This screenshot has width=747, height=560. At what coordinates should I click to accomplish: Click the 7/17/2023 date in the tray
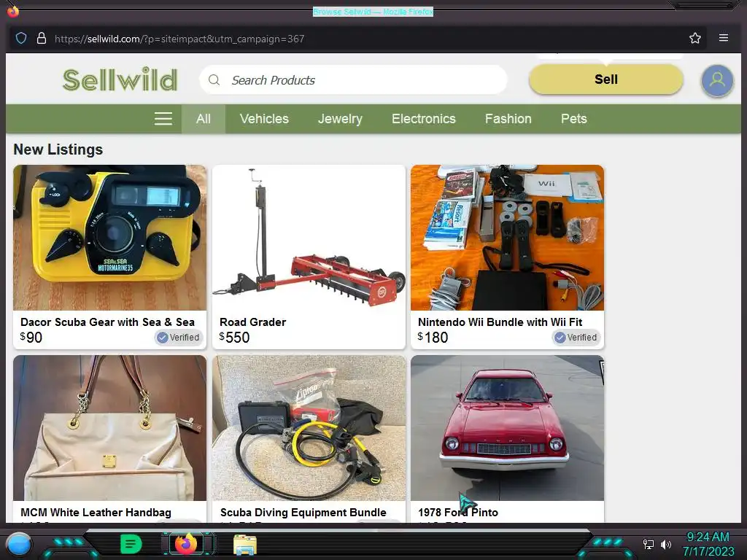click(x=708, y=551)
